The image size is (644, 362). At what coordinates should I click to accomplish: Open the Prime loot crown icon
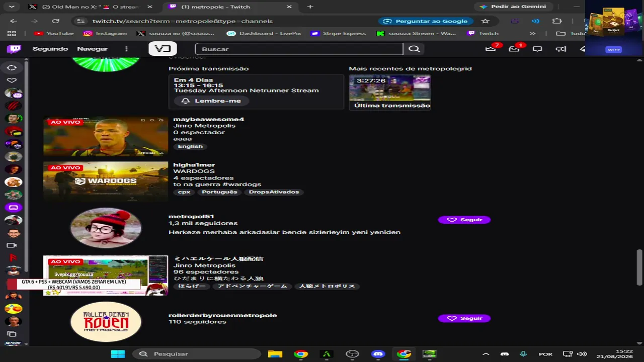(x=490, y=49)
